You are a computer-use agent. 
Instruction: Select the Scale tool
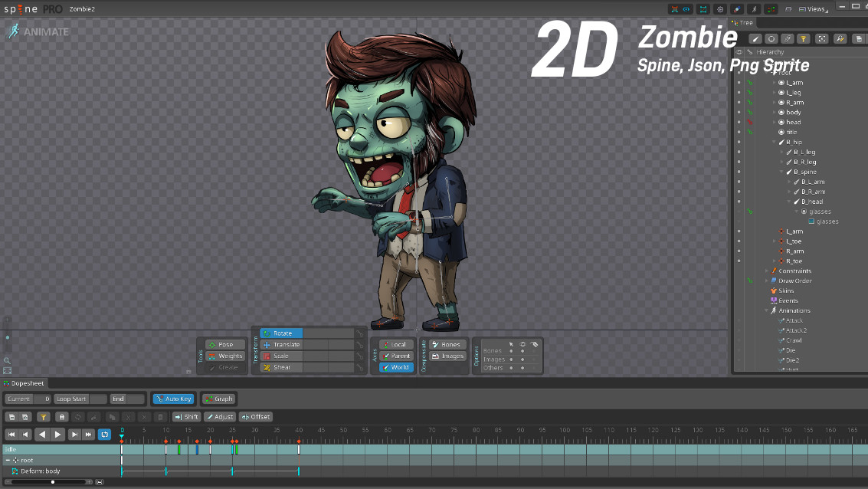280,356
